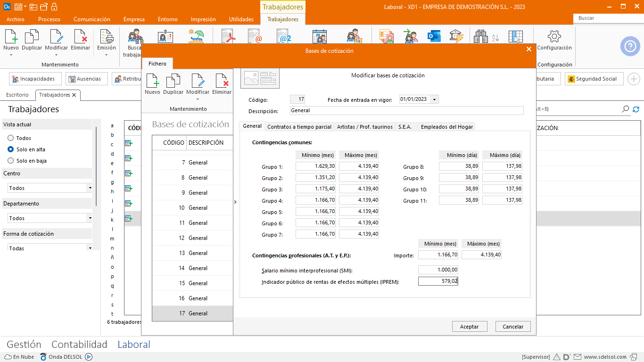This screenshot has width=644, height=362.
Task: Open the Empleados del Hogar tab
Action: [x=446, y=127]
